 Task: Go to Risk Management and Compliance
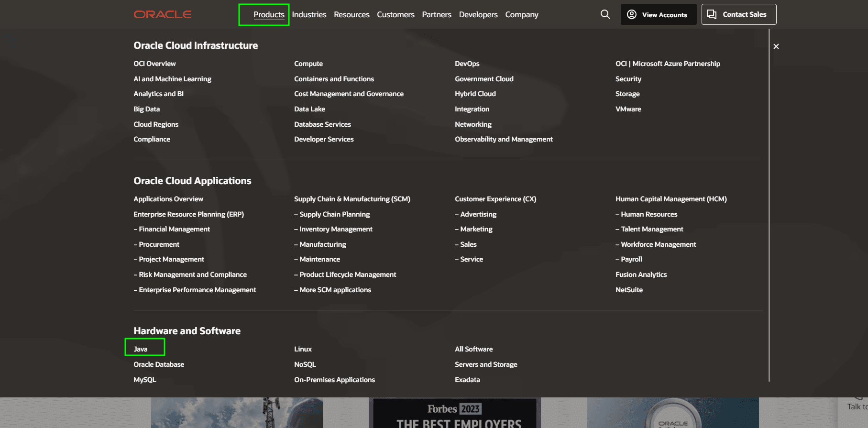tap(190, 274)
